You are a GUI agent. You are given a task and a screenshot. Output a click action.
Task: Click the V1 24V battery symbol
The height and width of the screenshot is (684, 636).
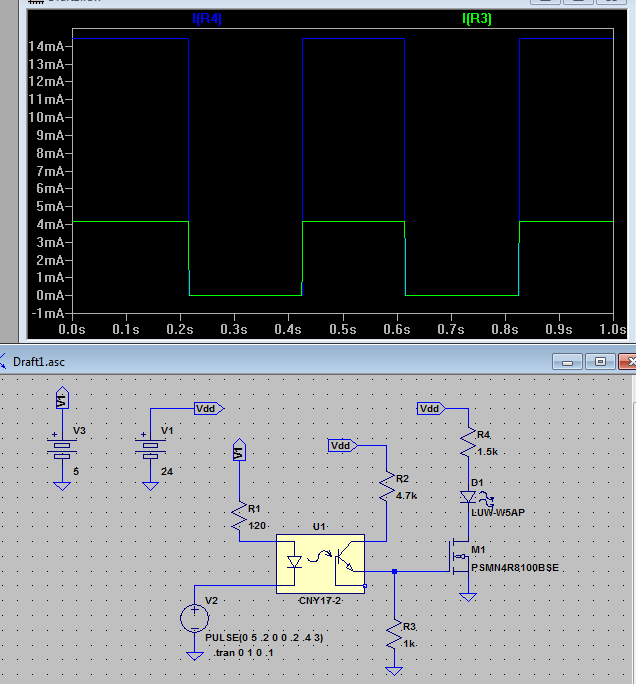(150, 449)
